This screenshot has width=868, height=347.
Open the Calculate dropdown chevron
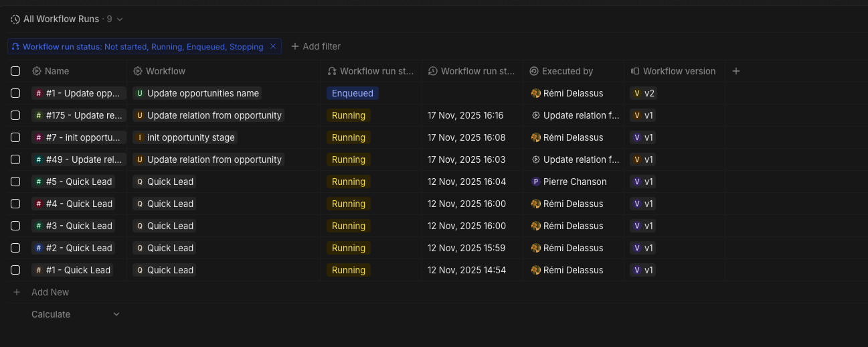click(x=116, y=314)
